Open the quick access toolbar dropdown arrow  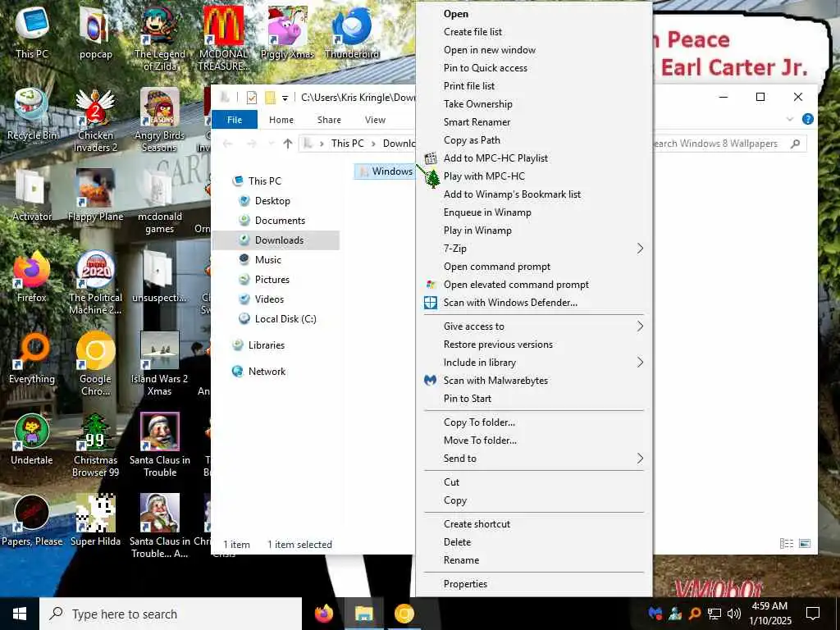(x=285, y=98)
